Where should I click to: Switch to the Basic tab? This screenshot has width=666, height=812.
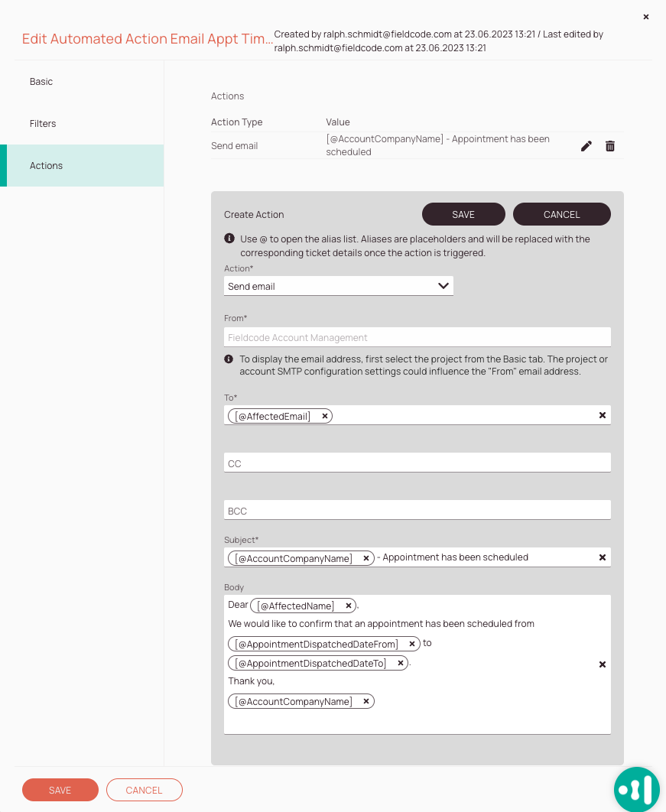41,82
